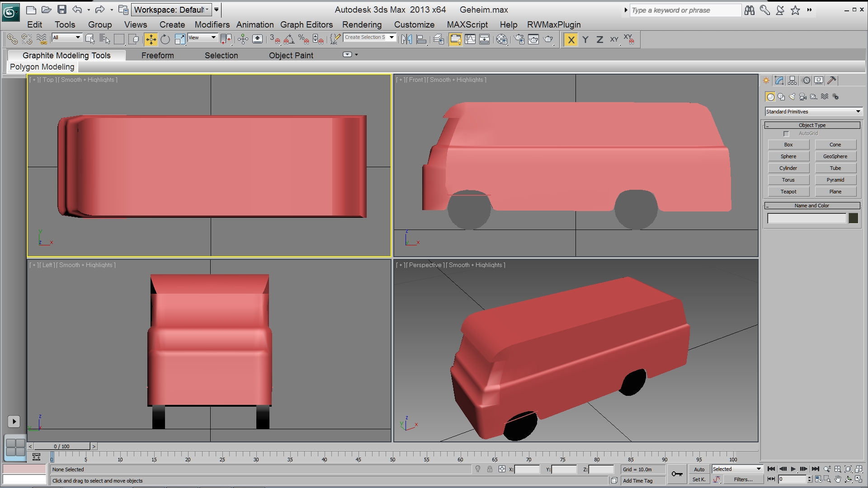Switch to the Freeform ribbon tab
868x488 pixels.
tap(157, 55)
